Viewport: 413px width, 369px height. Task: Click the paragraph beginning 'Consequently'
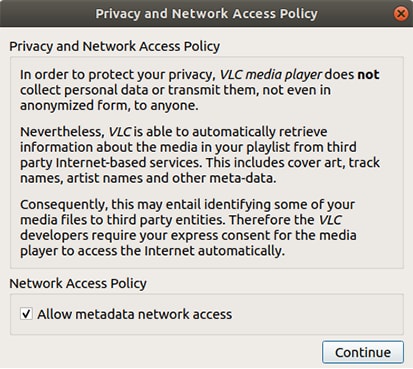click(188, 227)
